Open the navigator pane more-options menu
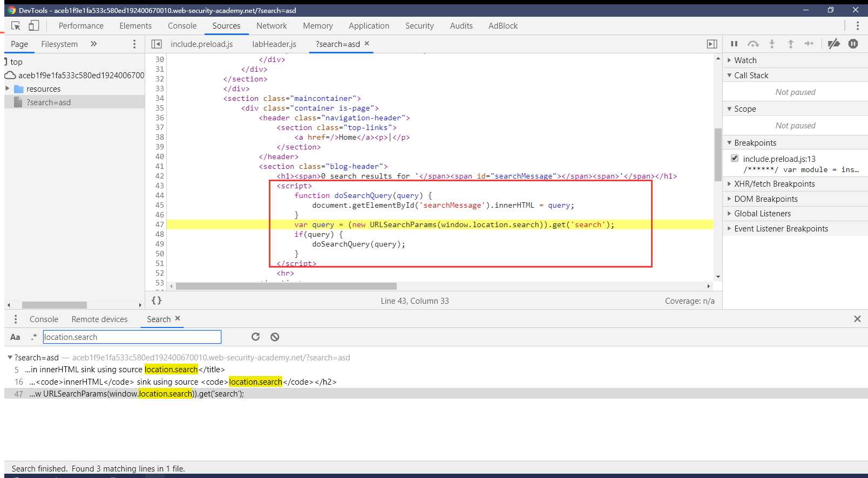 [134, 44]
